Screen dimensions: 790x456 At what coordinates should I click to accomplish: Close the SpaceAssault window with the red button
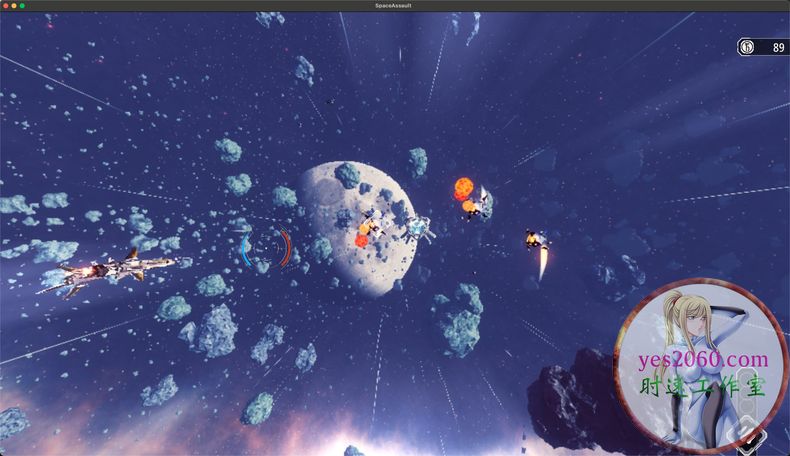pos(6,5)
